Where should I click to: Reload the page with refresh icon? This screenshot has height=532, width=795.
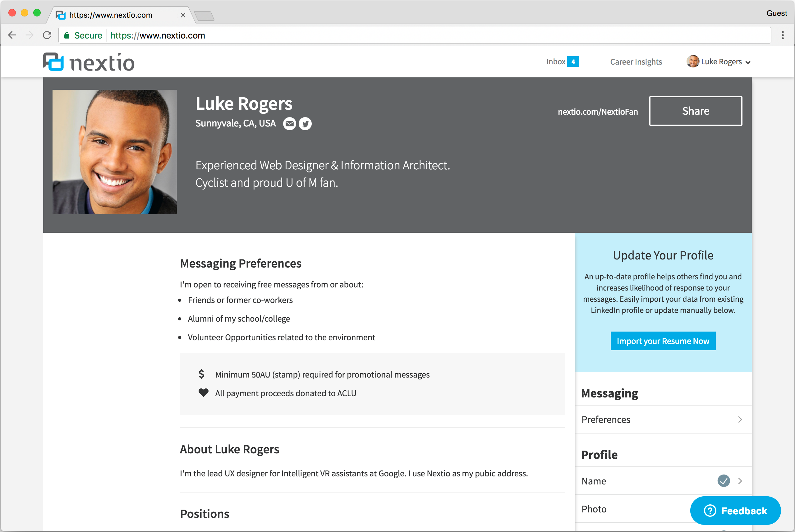pyautogui.click(x=47, y=35)
